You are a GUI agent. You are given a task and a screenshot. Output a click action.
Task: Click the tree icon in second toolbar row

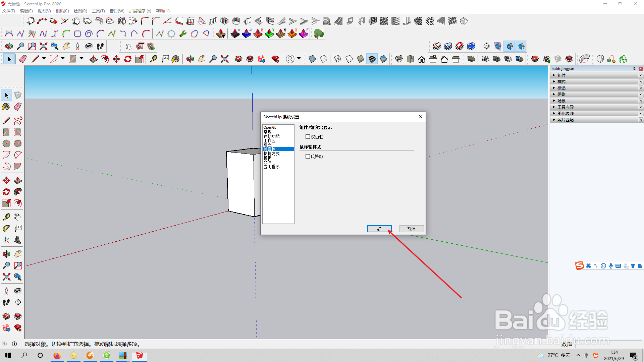point(319,34)
